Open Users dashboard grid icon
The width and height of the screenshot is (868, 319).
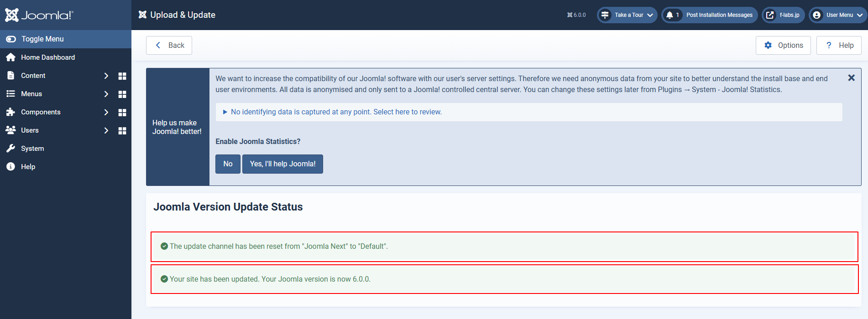(x=122, y=131)
